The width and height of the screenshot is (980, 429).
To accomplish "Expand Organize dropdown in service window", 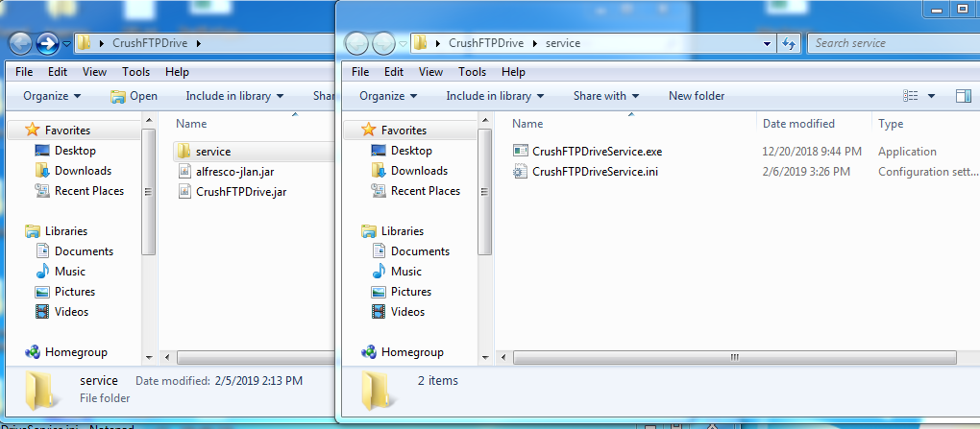I will pyautogui.click(x=389, y=96).
